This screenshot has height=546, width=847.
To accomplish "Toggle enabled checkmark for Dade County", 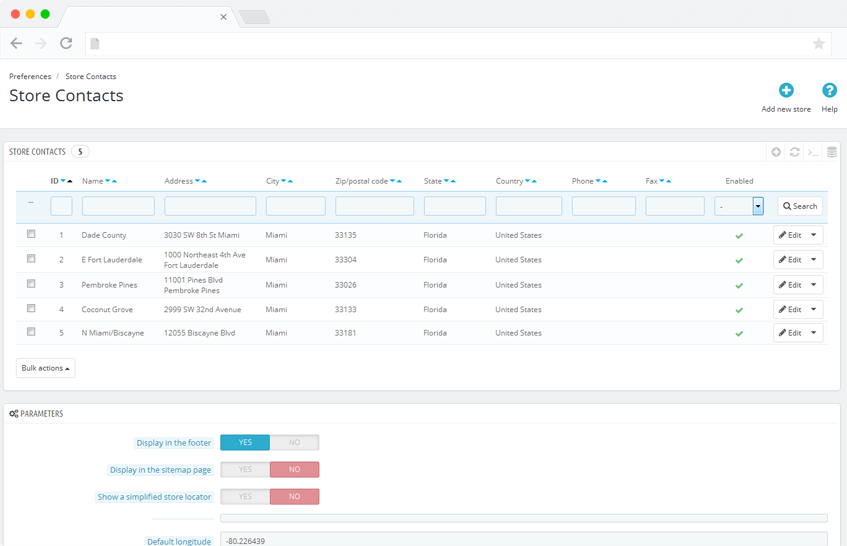I will 739,235.
